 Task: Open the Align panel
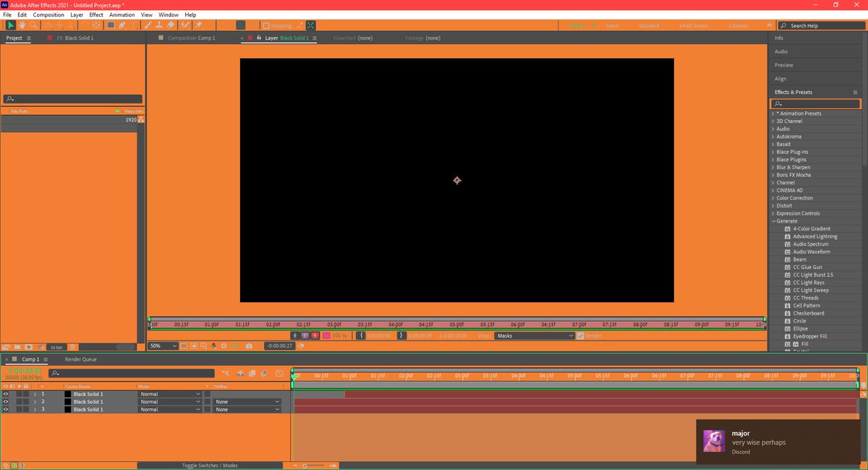pyautogui.click(x=780, y=79)
